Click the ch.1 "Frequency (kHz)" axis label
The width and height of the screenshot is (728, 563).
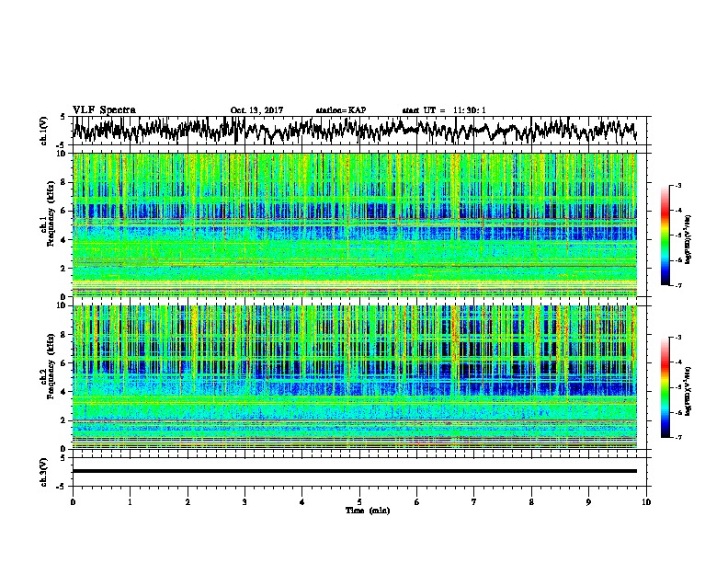[x=51, y=213]
